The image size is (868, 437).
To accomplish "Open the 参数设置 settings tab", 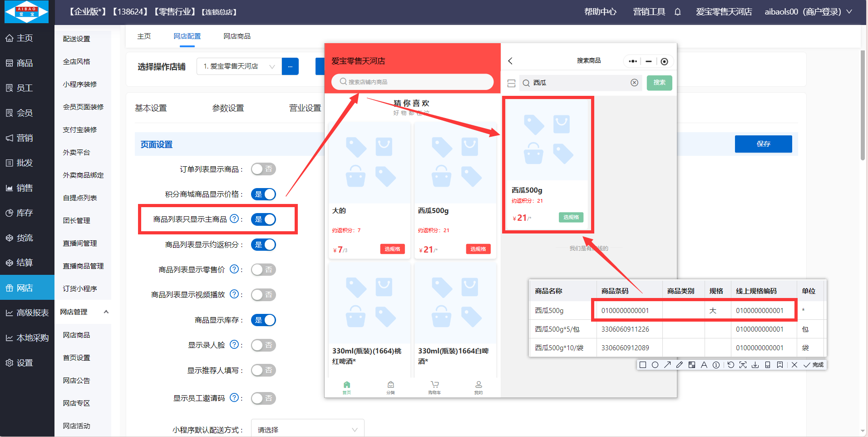I will pyautogui.click(x=228, y=108).
